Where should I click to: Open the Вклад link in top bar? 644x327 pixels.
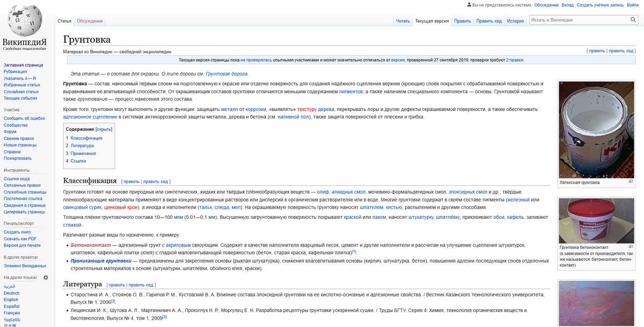tap(568, 5)
